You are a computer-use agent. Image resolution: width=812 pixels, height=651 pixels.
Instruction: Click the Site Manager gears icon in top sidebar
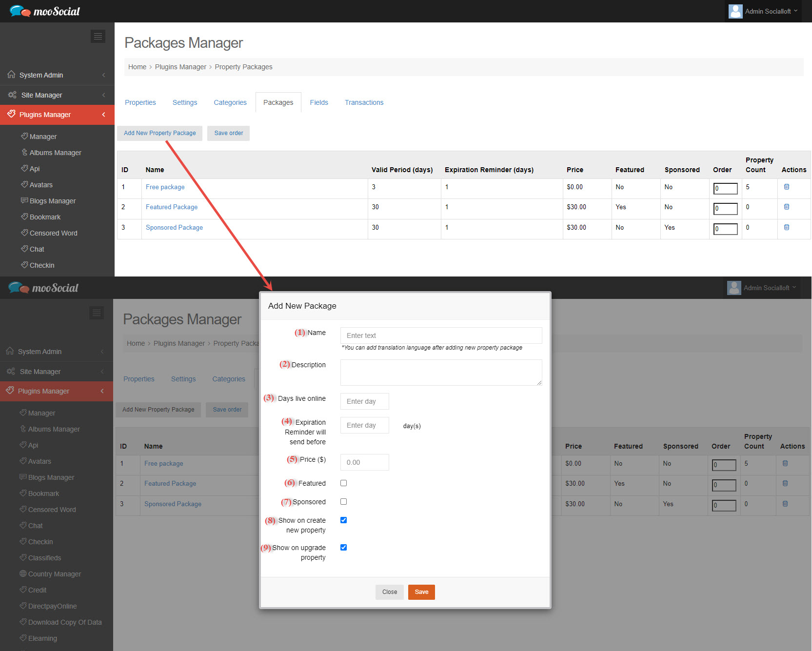click(x=12, y=95)
